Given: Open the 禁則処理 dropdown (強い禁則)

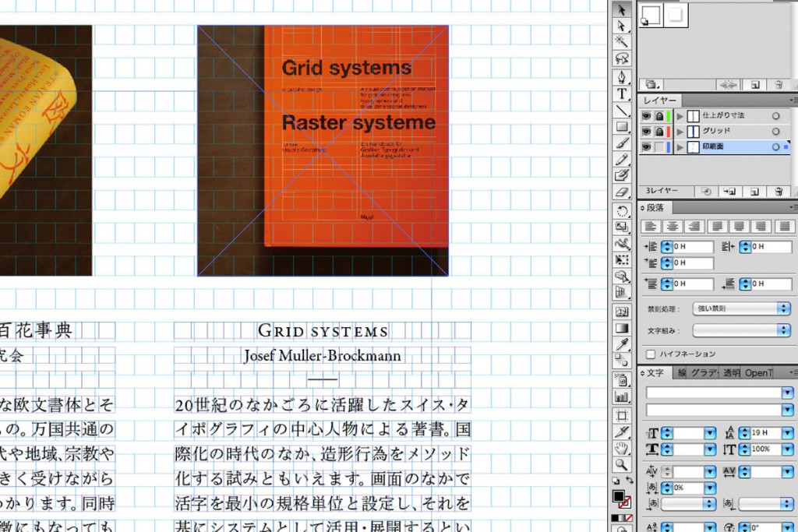Looking at the screenshot, I should point(742,308).
